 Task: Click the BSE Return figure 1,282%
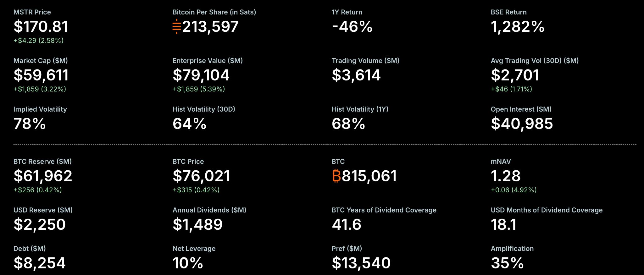coord(518,26)
